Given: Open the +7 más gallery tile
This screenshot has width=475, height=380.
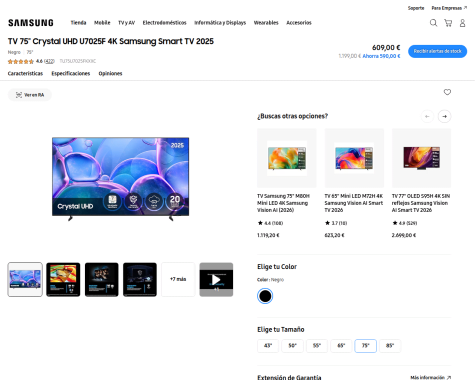Looking at the screenshot, I should pyautogui.click(x=178, y=279).
